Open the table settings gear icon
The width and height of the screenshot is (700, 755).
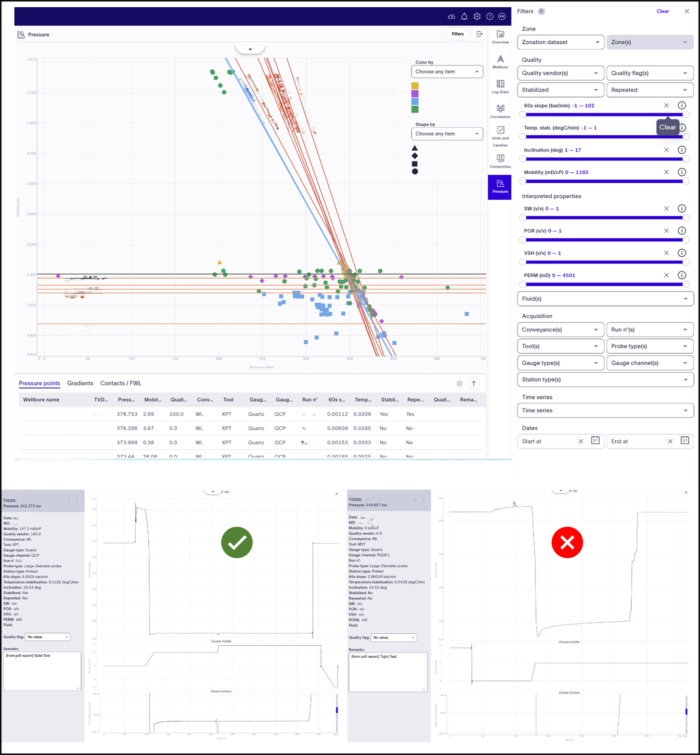coord(459,384)
